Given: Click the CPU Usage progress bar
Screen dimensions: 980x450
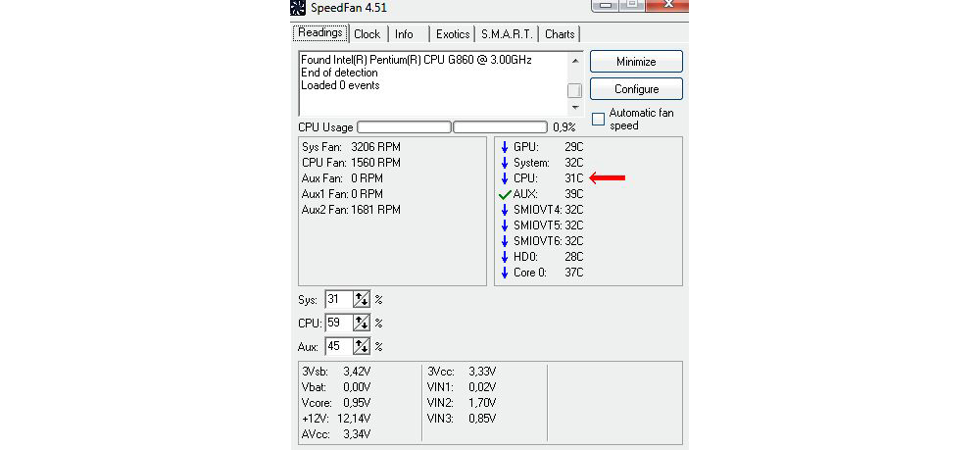Looking at the screenshot, I should [x=404, y=127].
